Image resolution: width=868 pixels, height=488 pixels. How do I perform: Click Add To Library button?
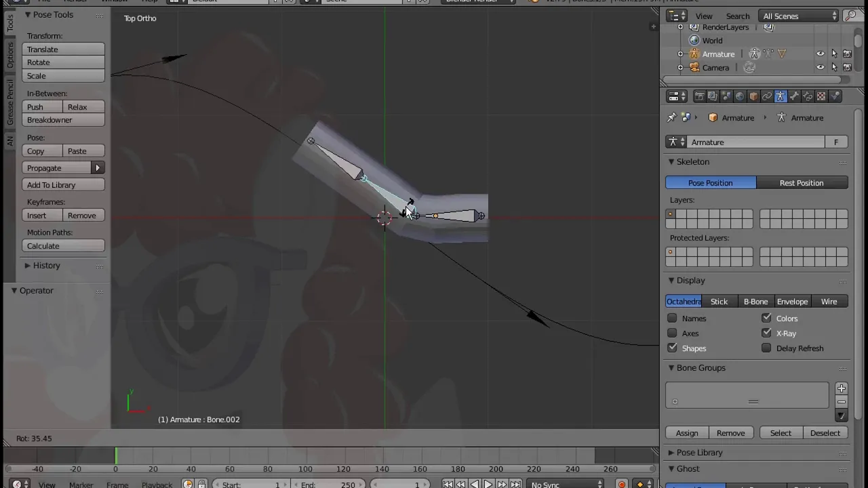[64, 185]
